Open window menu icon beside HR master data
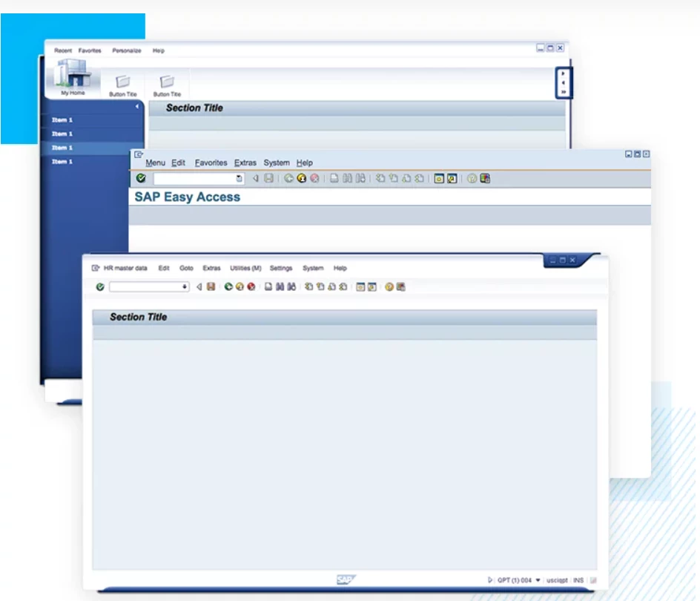The image size is (700, 601). coord(96,268)
